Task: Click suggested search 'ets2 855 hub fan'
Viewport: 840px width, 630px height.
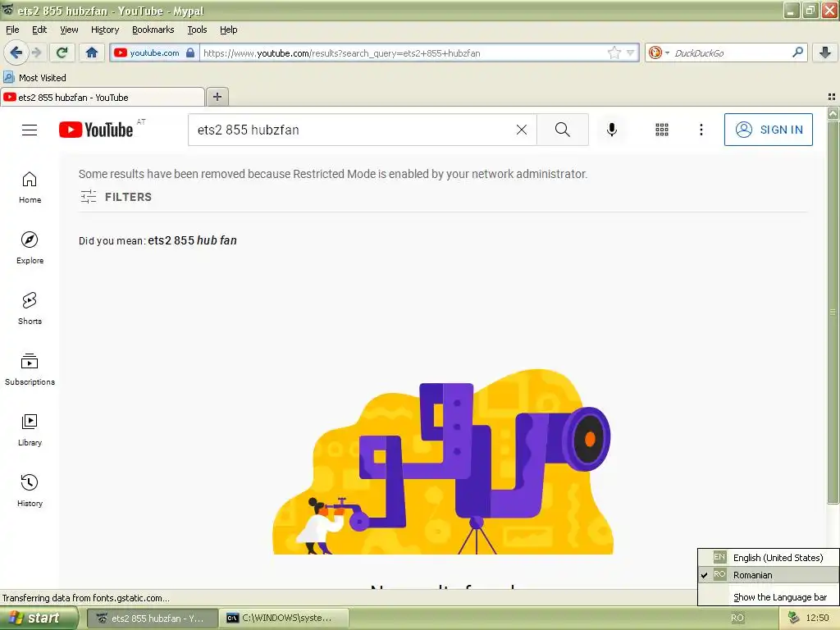Action: tap(192, 240)
